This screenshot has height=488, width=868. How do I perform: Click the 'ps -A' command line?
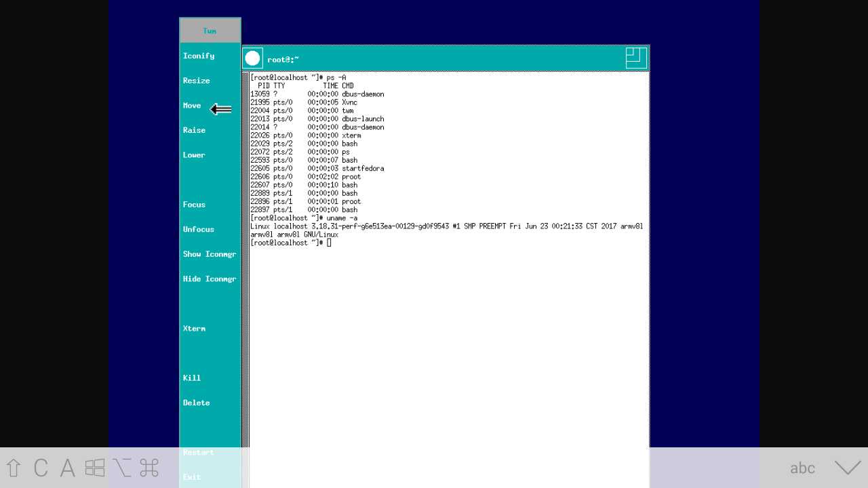298,77
